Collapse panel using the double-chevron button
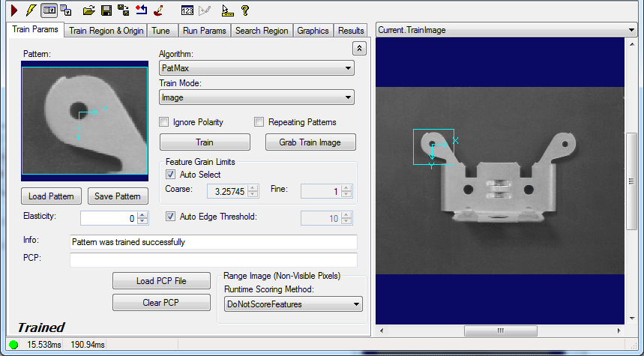 [359, 49]
